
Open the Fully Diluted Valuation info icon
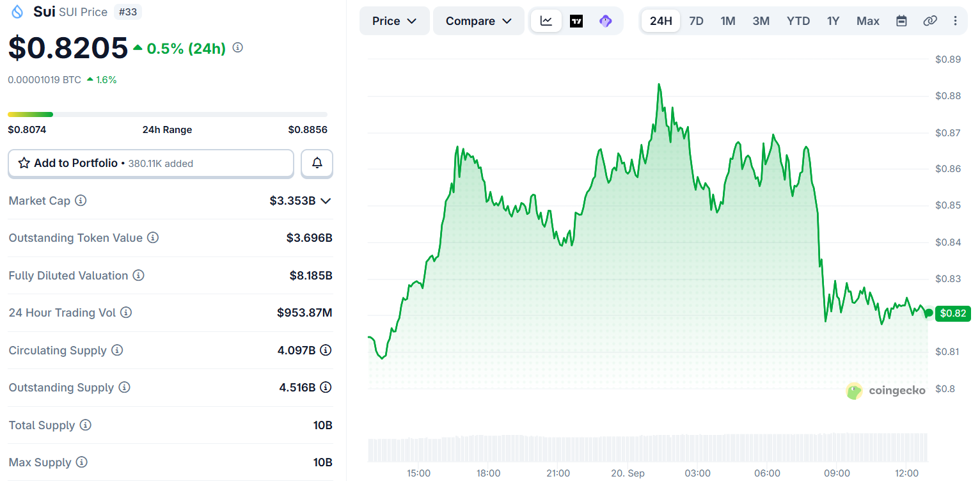[138, 275]
